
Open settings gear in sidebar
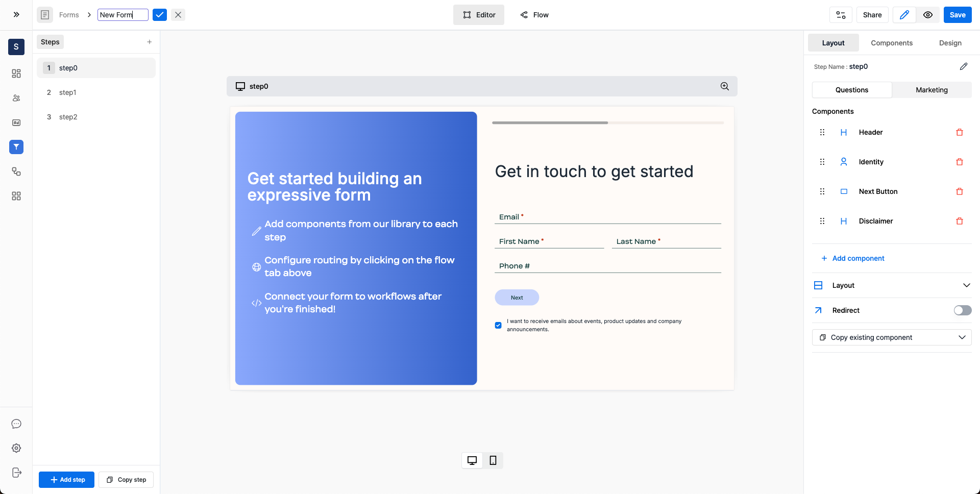tap(16, 448)
